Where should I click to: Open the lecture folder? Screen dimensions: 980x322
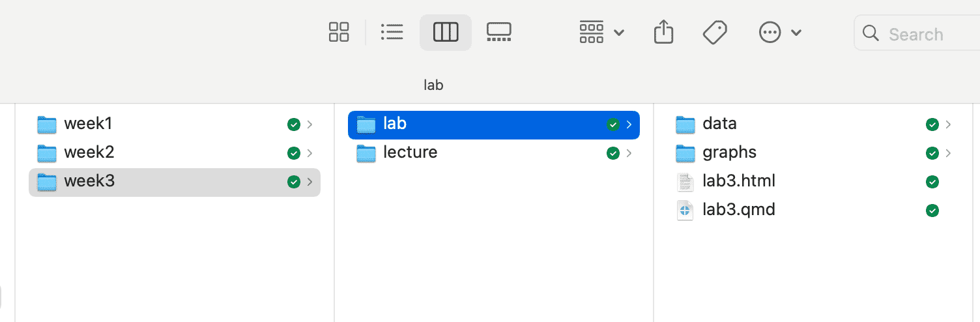coord(410,153)
